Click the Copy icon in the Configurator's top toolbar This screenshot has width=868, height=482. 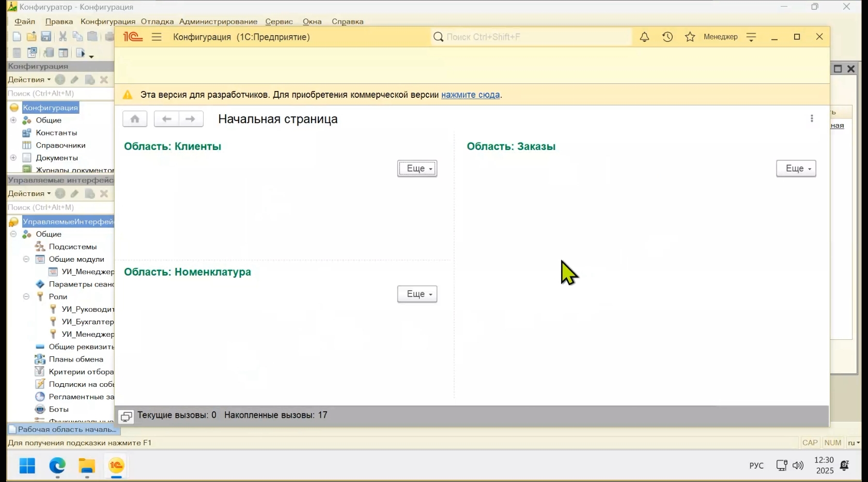click(78, 37)
